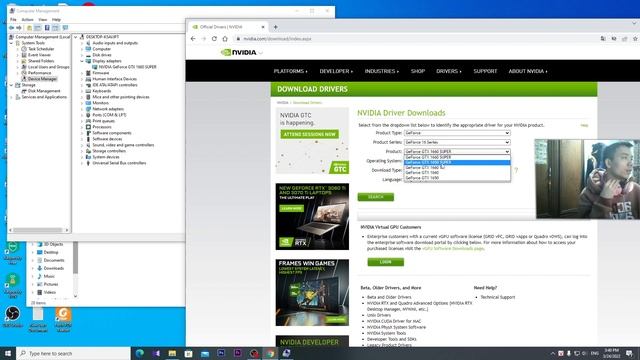Open Downloads folder in Explorer tree

pyautogui.click(x=53, y=268)
